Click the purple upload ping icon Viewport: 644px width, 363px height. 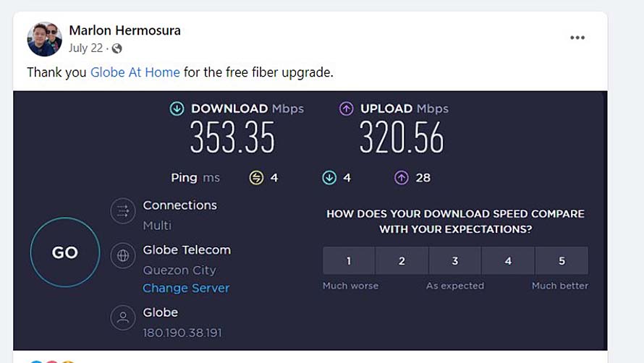(x=402, y=178)
